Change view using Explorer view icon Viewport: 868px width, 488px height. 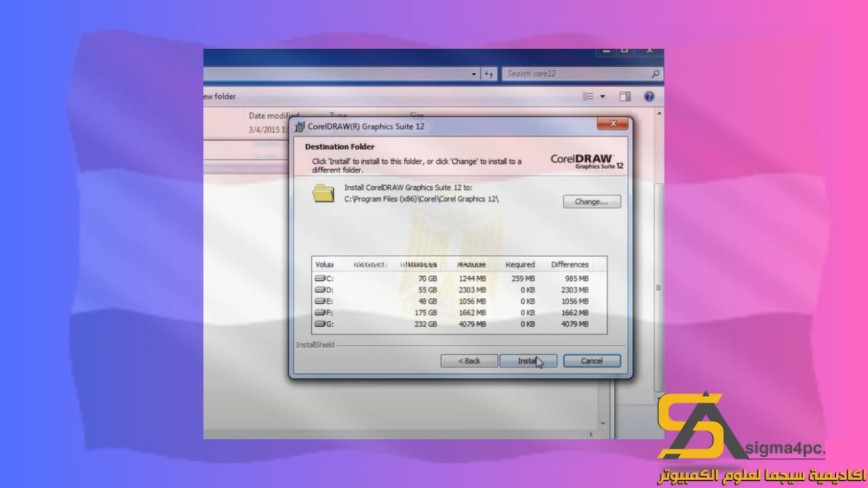588,97
